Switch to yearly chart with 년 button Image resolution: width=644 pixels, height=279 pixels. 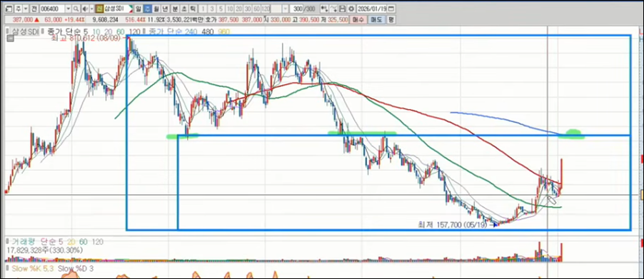click(x=165, y=9)
